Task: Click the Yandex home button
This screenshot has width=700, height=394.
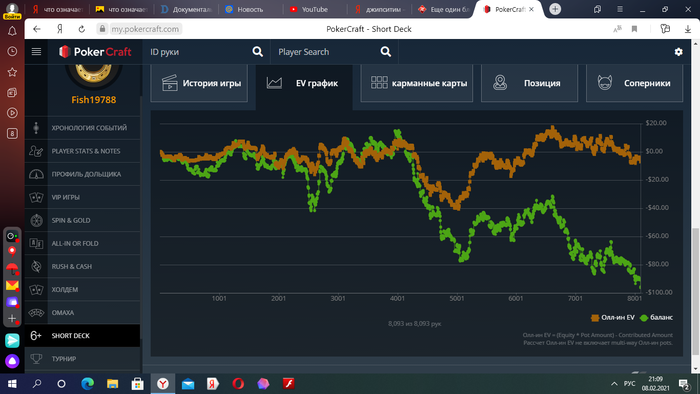Action: pyautogui.click(x=59, y=29)
